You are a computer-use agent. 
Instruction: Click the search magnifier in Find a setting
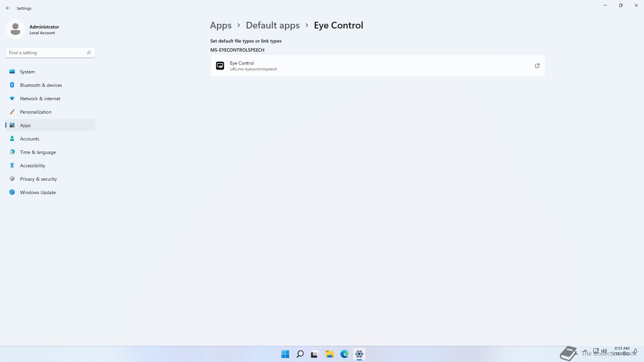[89, 53]
